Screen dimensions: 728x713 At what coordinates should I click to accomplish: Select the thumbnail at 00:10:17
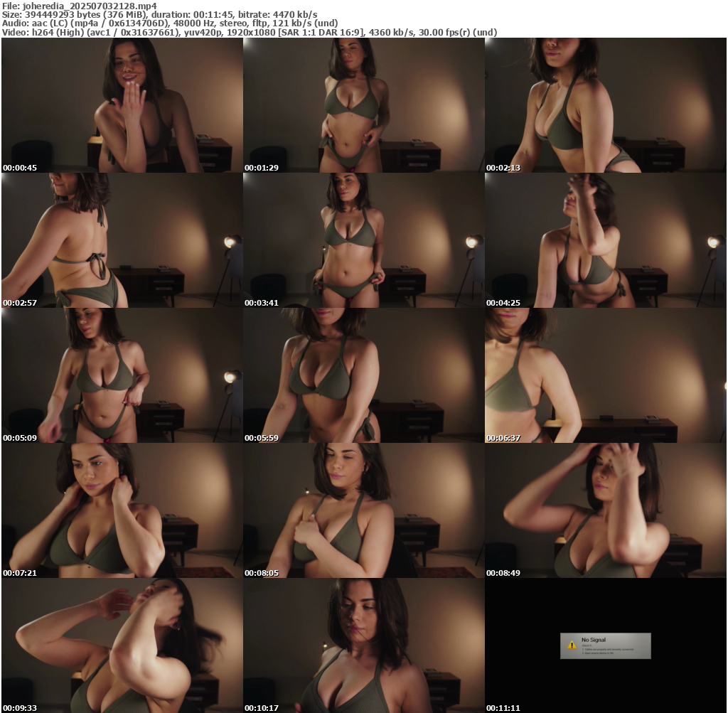(x=364, y=645)
